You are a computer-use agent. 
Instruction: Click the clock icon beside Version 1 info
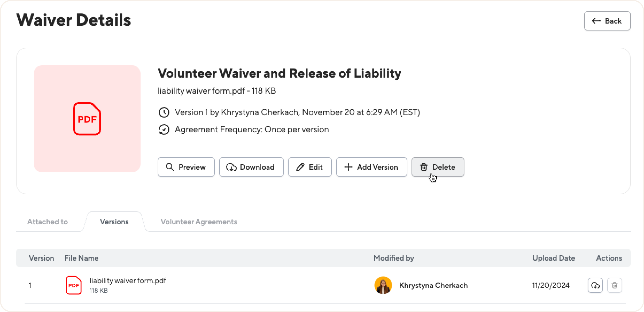coord(164,112)
